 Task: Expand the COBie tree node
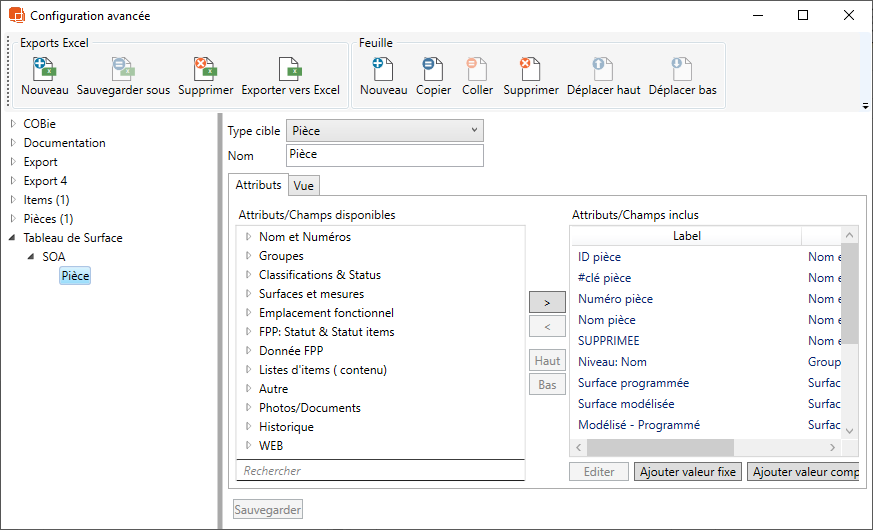pyautogui.click(x=13, y=124)
